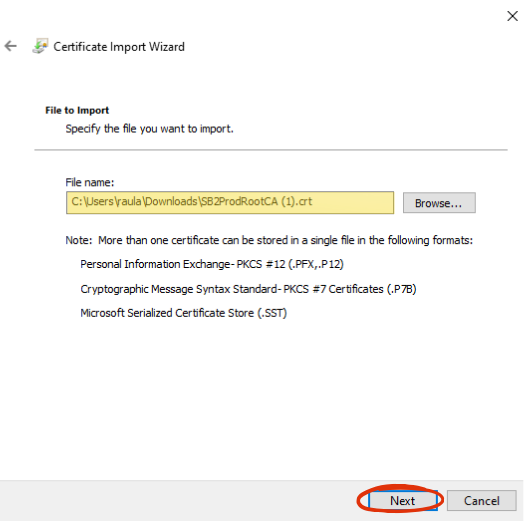This screenshot has height=521, width=524.
Task: Go back using the left arrow
Action: [x=11, y=46]
